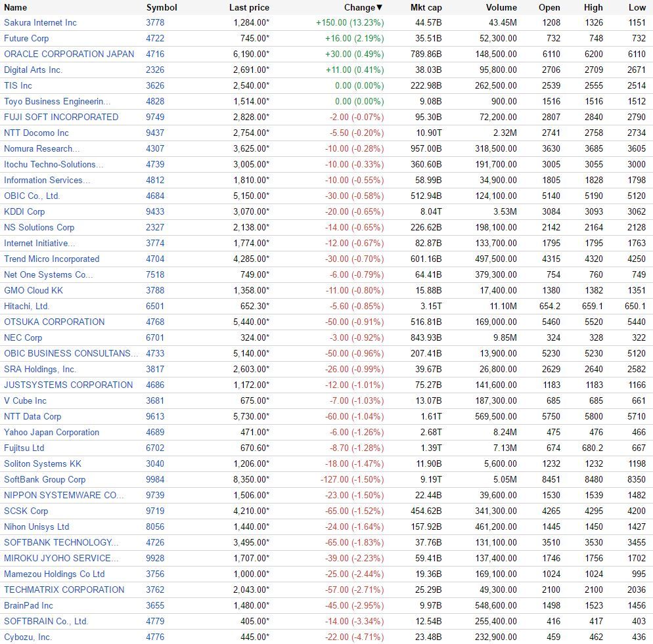Open NIPPON SYSTEMWARE CO... link
The image size is (653, 644).
tap(64, 495)
